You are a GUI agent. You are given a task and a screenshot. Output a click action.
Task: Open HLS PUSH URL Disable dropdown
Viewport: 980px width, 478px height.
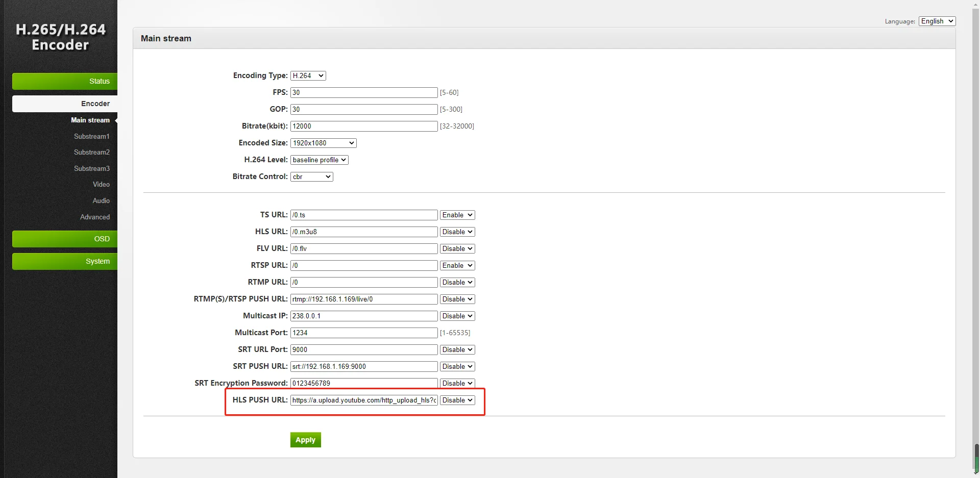tap(457, 400)
